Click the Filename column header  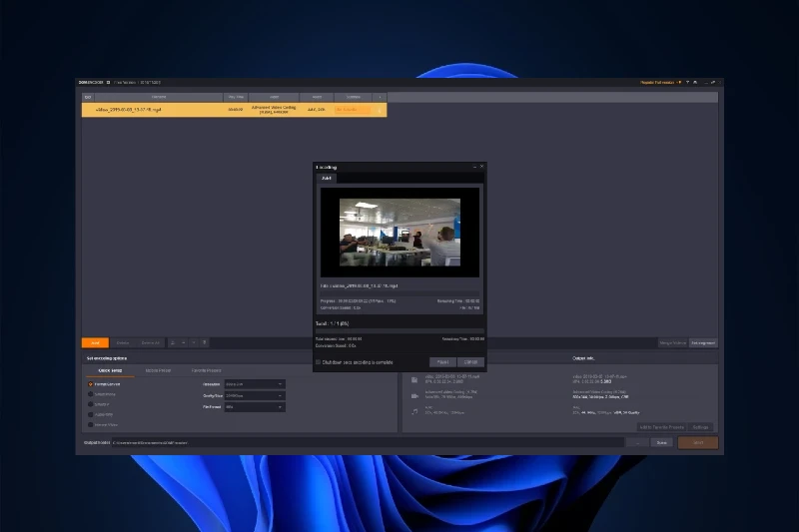tap(159, 97)
